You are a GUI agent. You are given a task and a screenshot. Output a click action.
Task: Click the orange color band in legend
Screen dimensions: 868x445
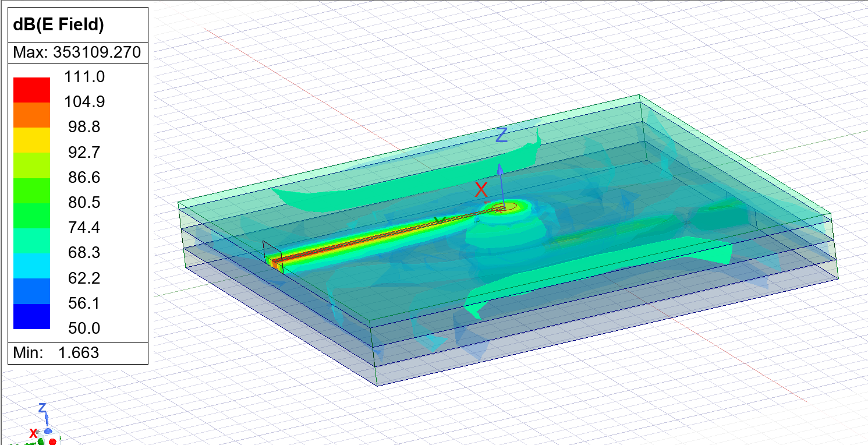[x=32, y=115]
